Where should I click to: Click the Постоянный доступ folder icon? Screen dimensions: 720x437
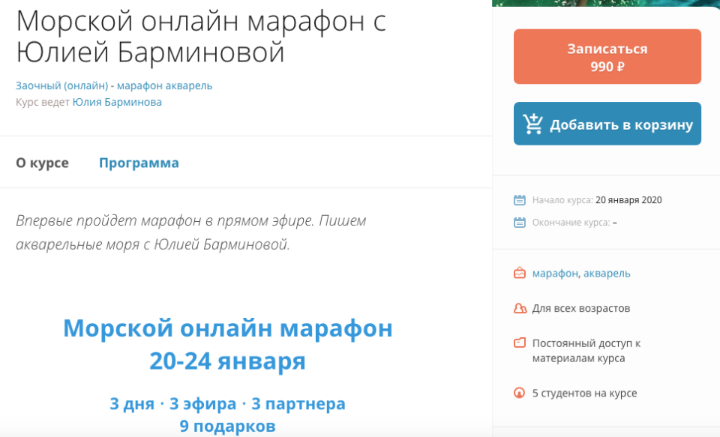tap(519, 343)
